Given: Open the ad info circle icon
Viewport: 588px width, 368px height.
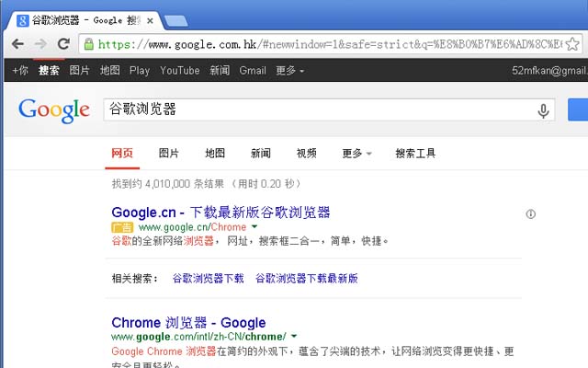Looking at the screenshot, I should point(531,214).
